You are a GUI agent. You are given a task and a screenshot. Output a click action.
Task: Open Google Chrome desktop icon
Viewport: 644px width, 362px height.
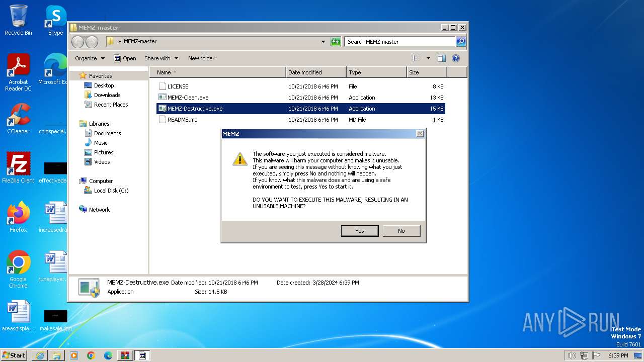(x=18, y=269)
